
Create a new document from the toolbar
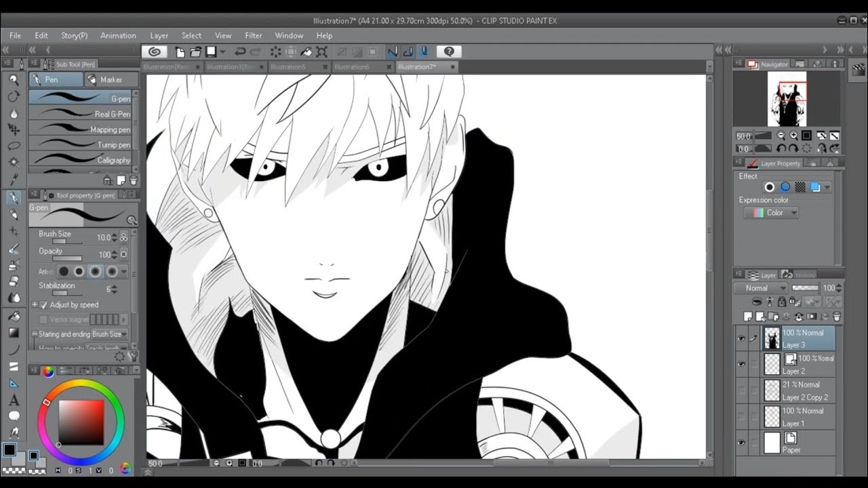180,52
